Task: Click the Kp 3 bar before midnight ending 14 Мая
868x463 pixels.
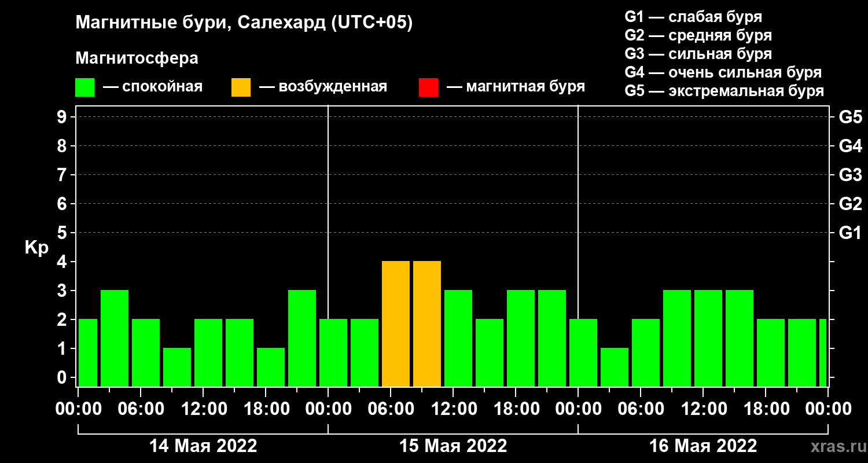Action: 302,338
